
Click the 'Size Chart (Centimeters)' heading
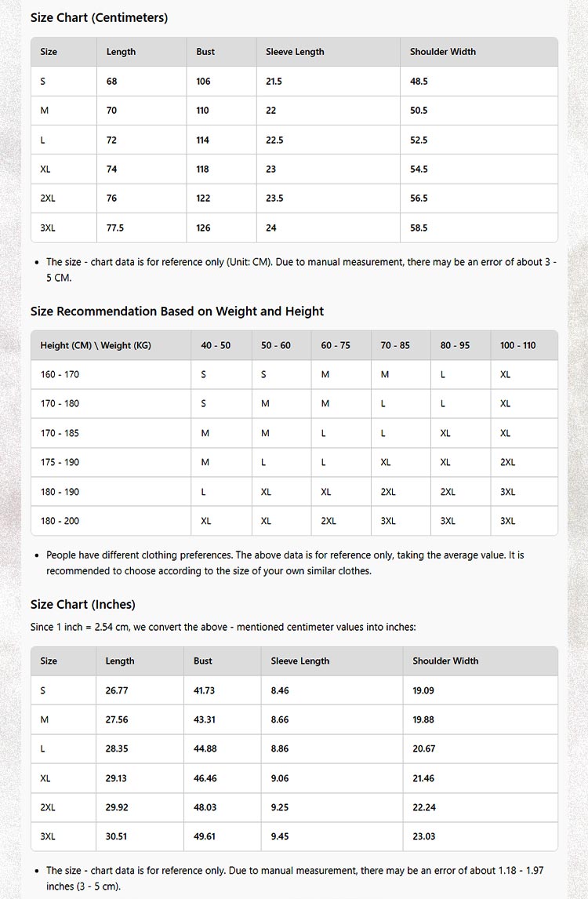tap(99, 17)
